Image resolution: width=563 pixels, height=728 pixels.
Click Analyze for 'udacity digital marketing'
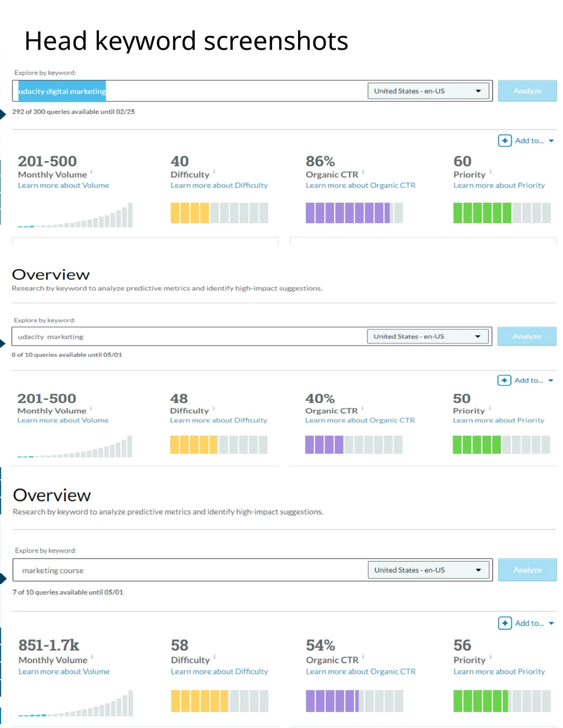(527, 91)
